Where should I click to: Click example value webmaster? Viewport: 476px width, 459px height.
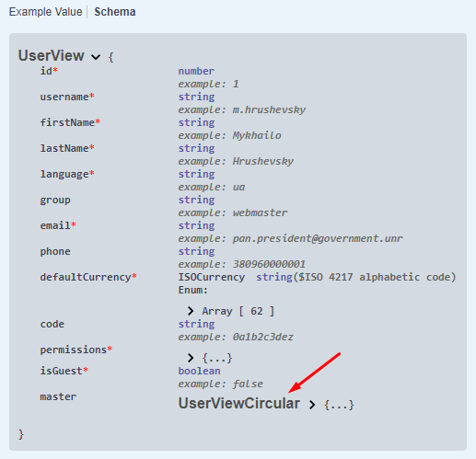point(260,212)
